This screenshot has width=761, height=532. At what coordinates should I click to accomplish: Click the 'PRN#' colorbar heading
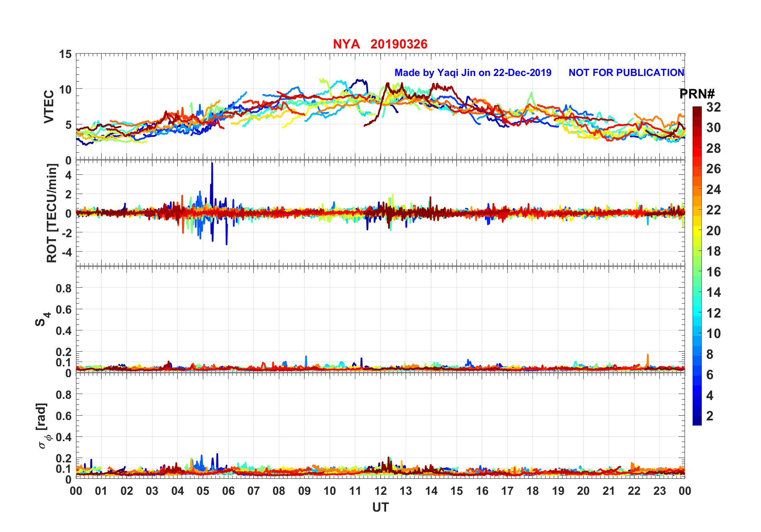pyautogui.click(x=697, y=94)
